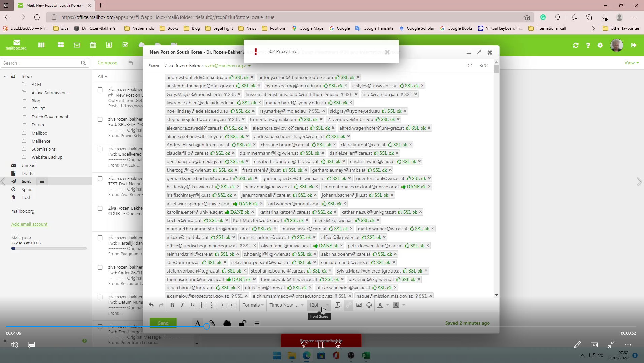Toggle italic formatting in editor toolbar
The height and width of the screenshot is (363, 644).
pos(182,305)
